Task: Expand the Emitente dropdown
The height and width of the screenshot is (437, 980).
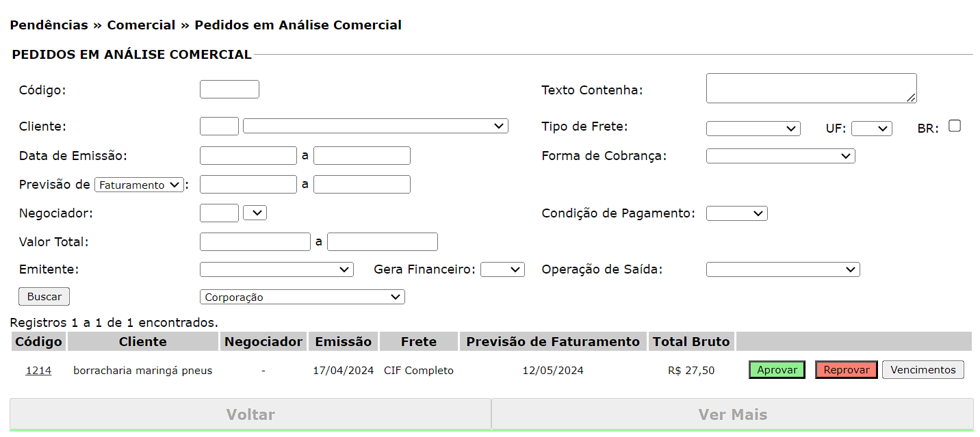Action: [x=276, y=269]
